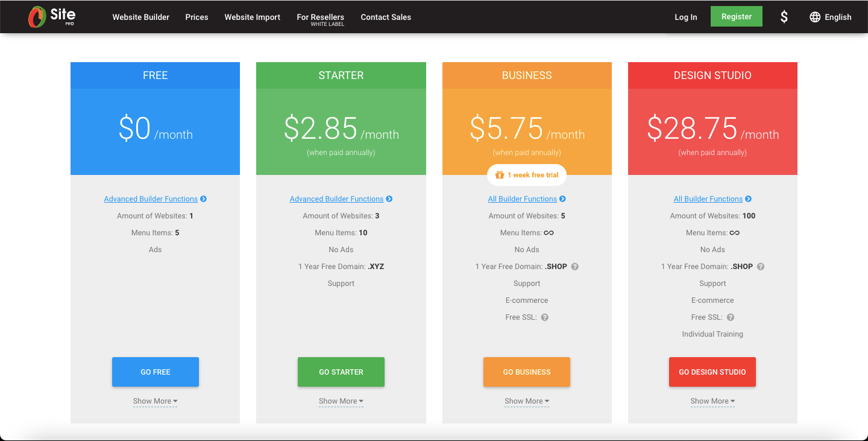Viewport: 868px width, 441px height.
Task: Click arrow icon beside Starter plan Advanced Builder Functions
Action: point(389,199)
